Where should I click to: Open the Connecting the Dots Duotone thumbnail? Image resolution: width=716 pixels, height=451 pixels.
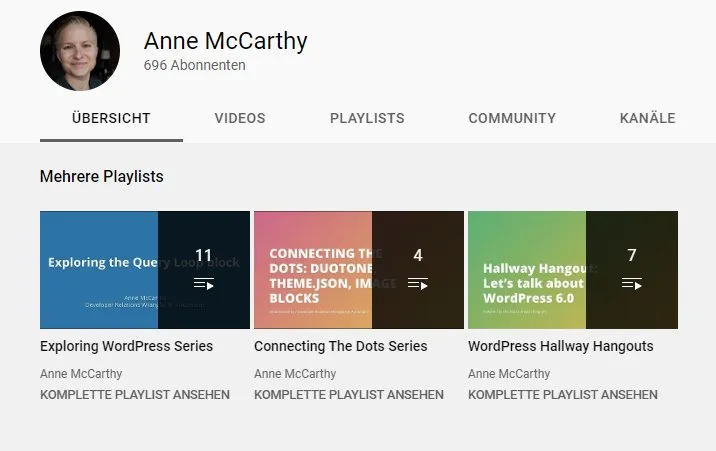[359, 270]
